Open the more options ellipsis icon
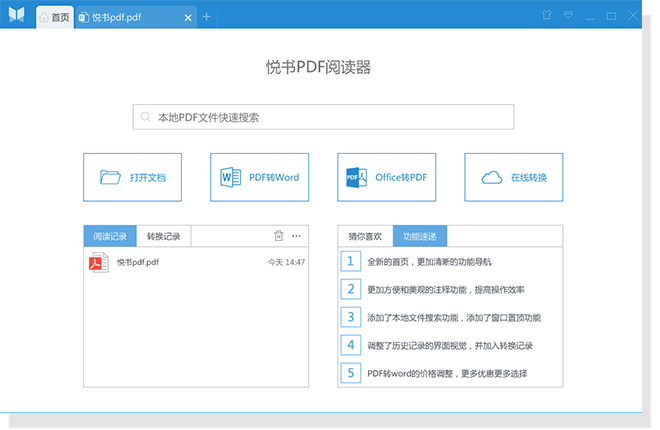Screen dimensions: 660x430 tap(296, 236)
